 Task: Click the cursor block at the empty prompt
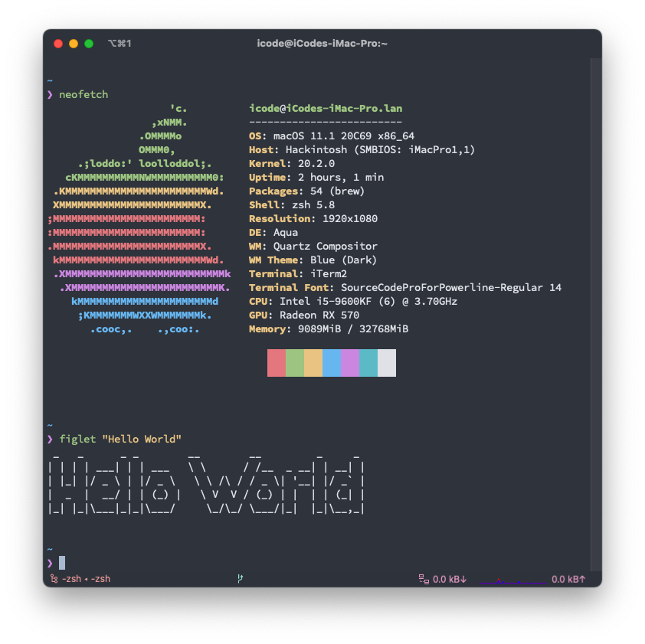62,562
